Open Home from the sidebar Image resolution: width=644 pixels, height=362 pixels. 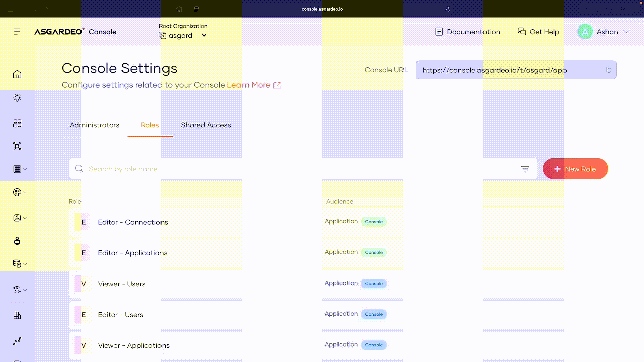[17, 74]
